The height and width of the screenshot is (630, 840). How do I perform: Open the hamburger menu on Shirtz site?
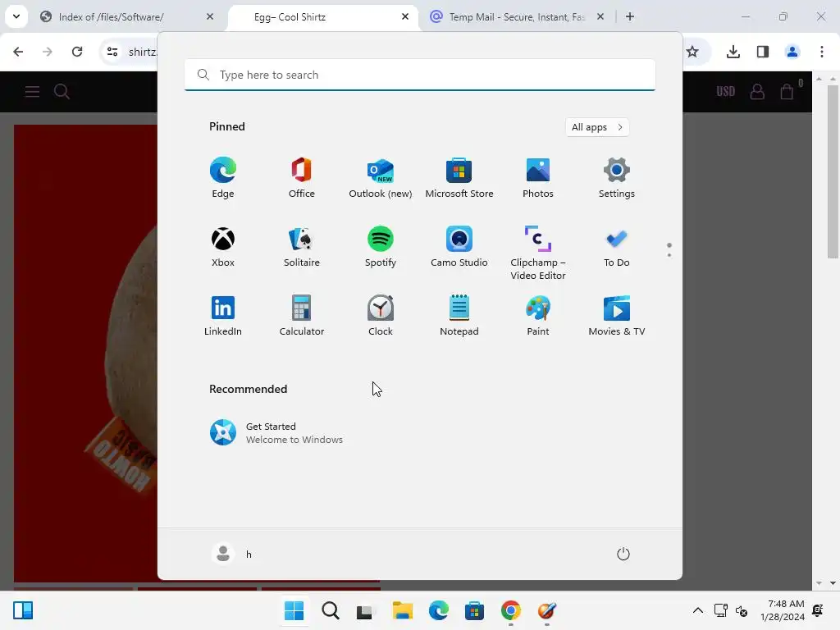tap(32, 92)
